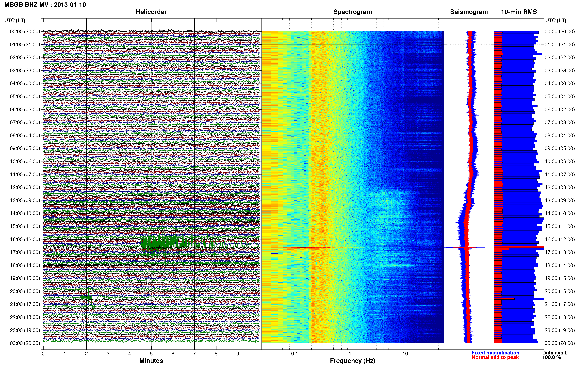Viewport: 588px width, 368px height.
Task: Click the Data avail. label
Action: pos(555,353)
